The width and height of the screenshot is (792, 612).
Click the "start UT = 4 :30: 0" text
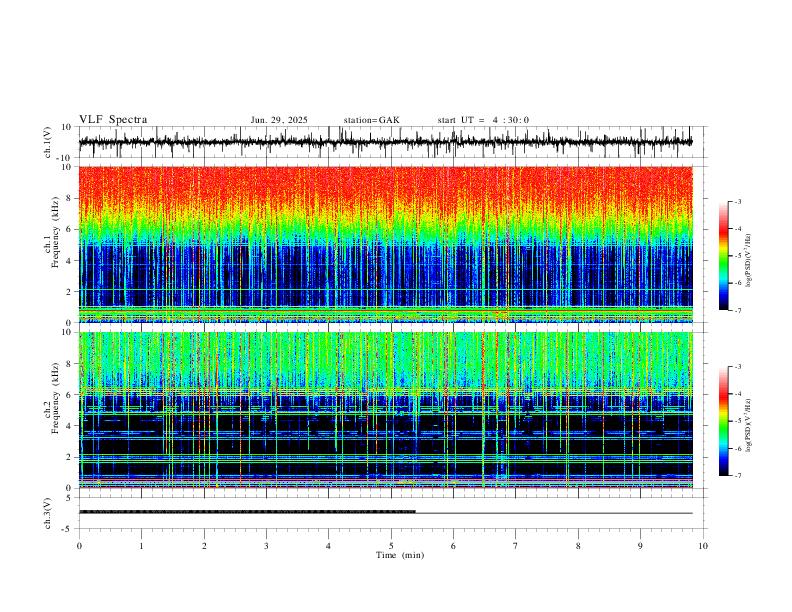[483, 120]
